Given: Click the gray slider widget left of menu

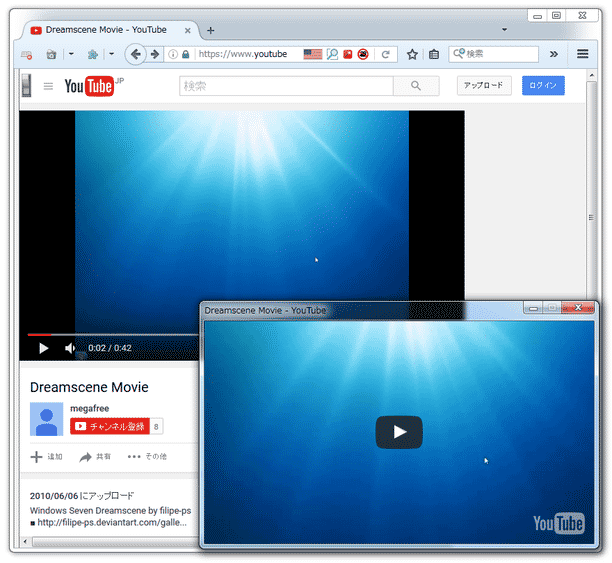Looking at the screenshot, I should pyautogui.click(x=27, y=86).
